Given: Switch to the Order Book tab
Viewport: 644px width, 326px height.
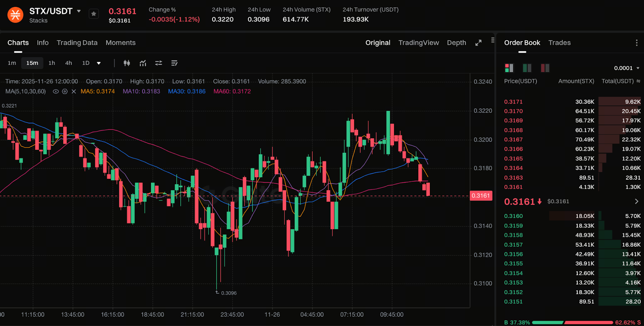Looking at the screenshot, I should [522, 43].
